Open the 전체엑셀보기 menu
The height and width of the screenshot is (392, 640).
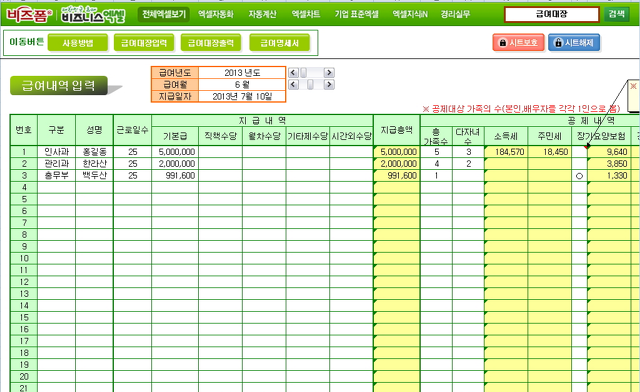[164, 14]
